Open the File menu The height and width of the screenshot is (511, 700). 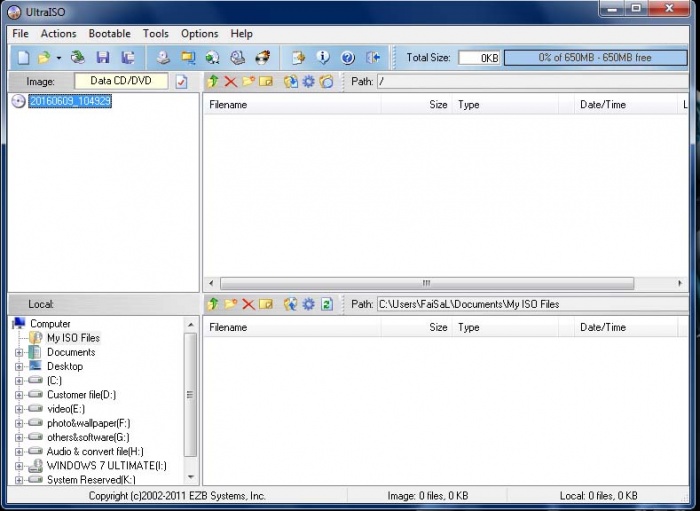click(x=21, y=34)
